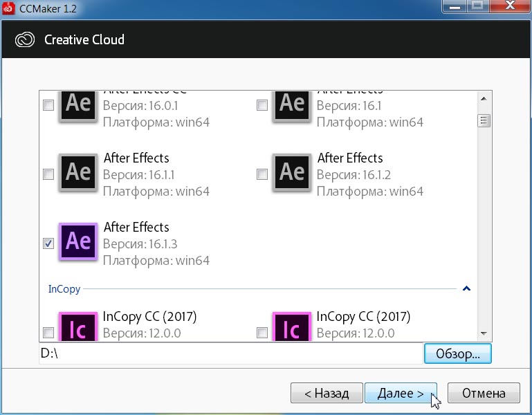
Task: Check After Effects version 16.1 checkbox
Action: pyautogui.click(x=262, y=105)
